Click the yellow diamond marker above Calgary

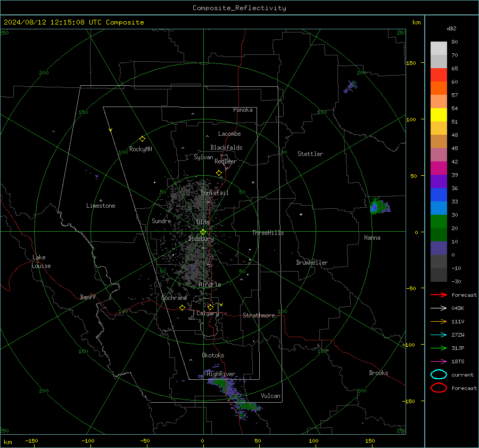pyautogui.click(x=210, y=307)
